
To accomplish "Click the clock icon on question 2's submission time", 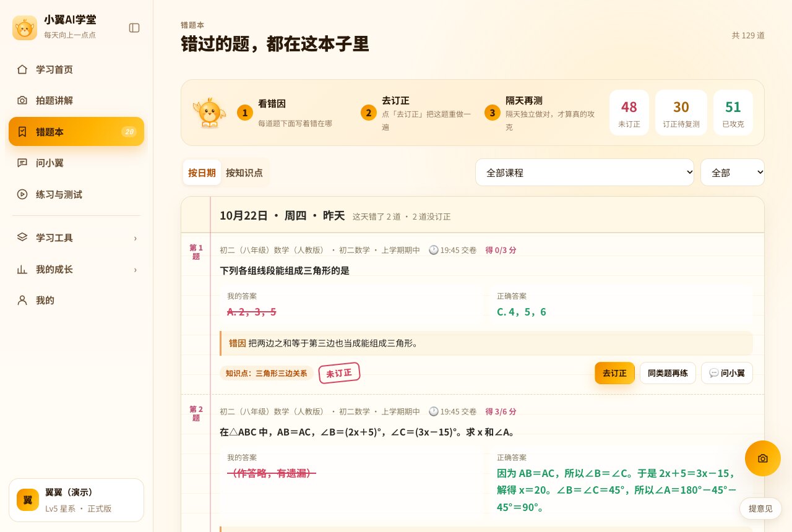I will coord(434,411).
